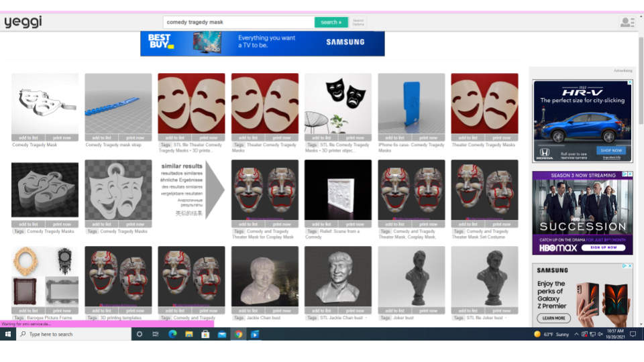Print now the Joker bust

click(x=429, y=310)
